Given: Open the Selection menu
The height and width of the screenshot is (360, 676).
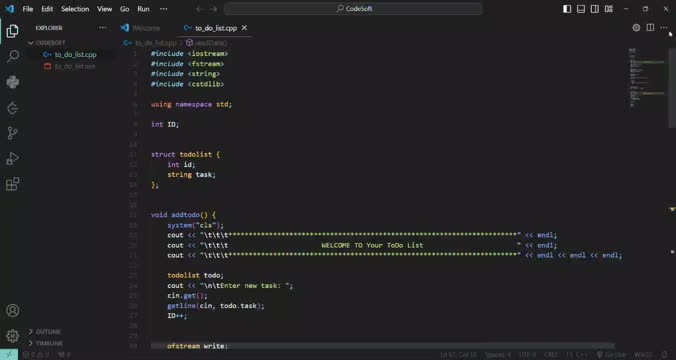Looking at the screenshot, I should point(75,9).
